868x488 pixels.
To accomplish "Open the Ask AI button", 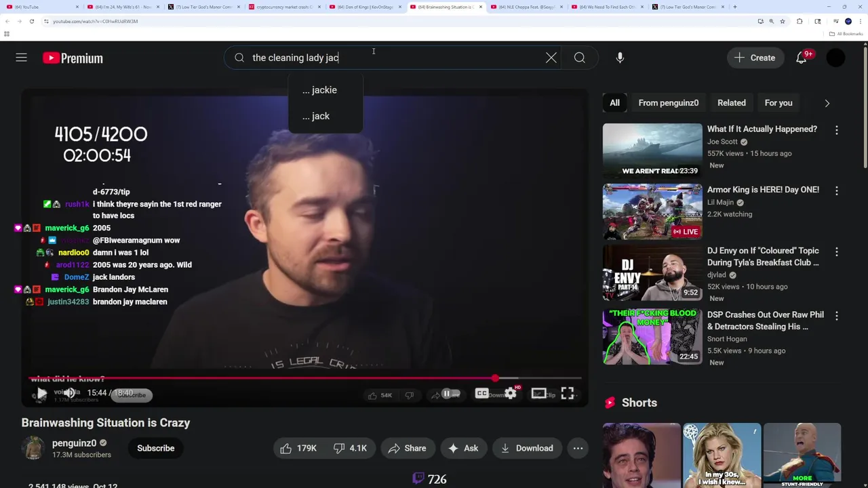I will point(463,448).
